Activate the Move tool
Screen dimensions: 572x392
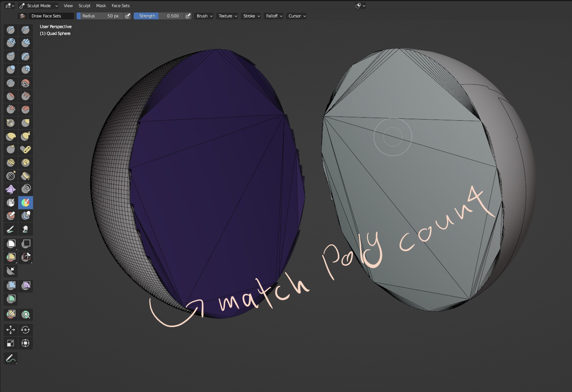tap(11, 330)
